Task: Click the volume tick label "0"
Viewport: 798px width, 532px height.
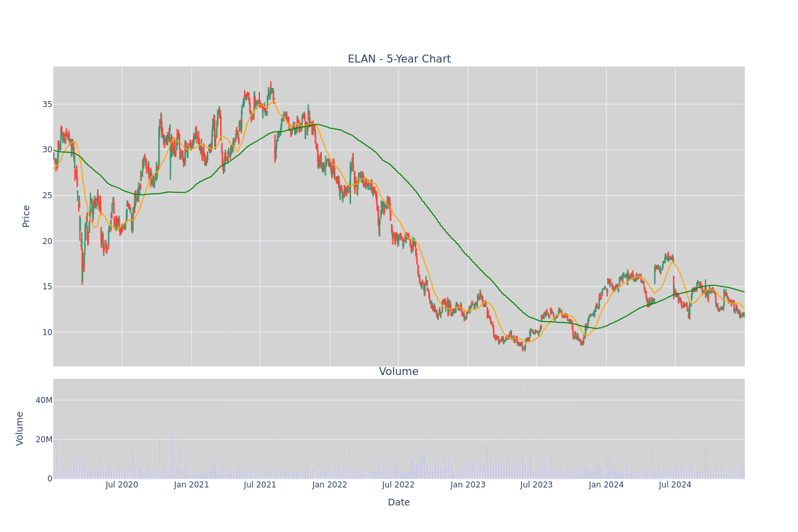Action: click(x=50, y=479)
